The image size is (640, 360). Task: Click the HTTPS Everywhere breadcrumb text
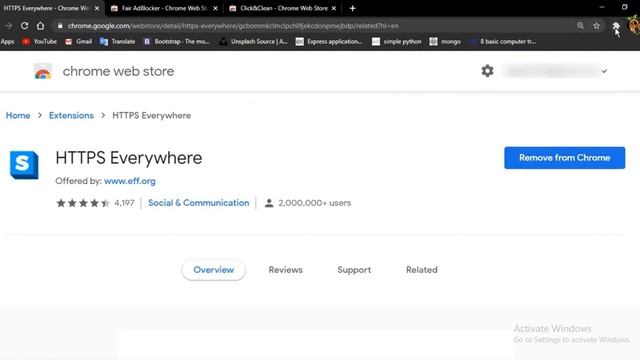pos(151,116)
